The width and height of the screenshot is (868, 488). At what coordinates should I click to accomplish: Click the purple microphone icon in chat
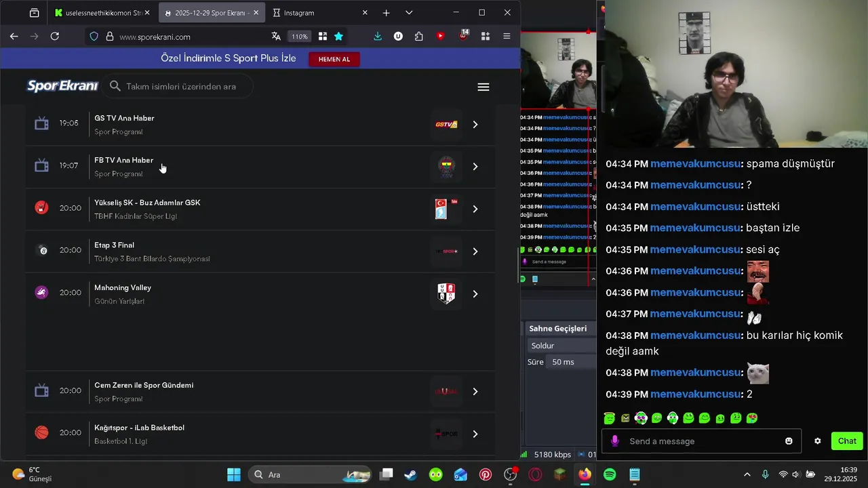click(615, 441)
